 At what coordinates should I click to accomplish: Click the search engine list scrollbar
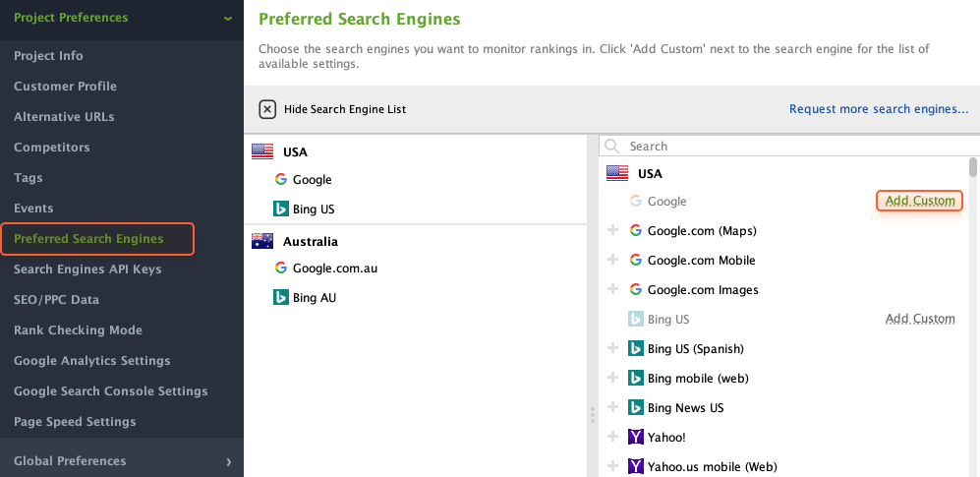tap(972, 167)
